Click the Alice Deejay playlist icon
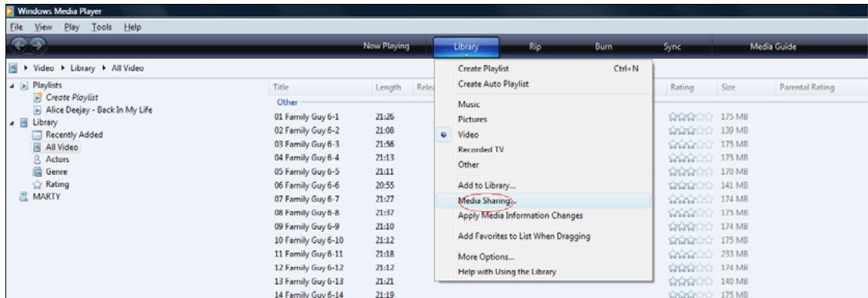The width and height of the screenshot is (868, 298). click(37, 109)
